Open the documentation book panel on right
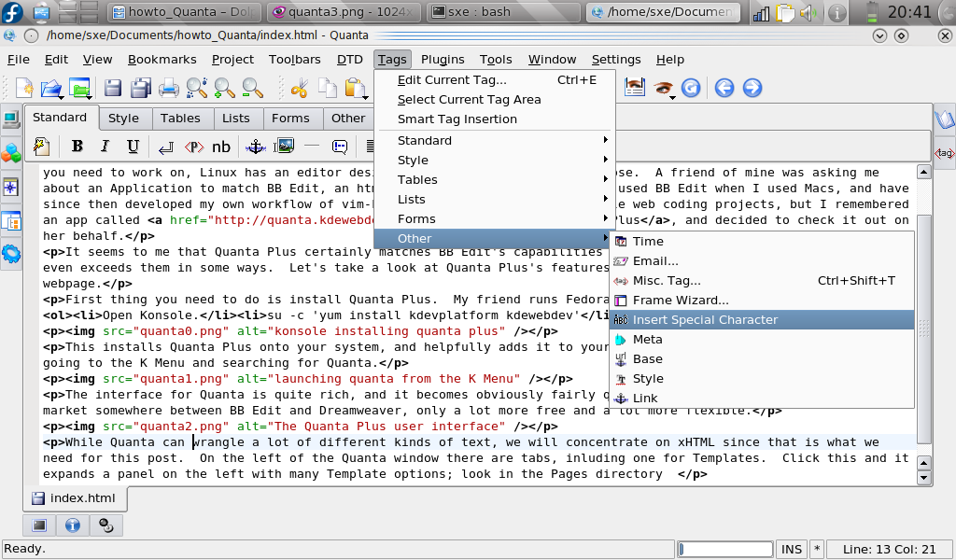Screen dimensions: 956x560 pos(945,119)
